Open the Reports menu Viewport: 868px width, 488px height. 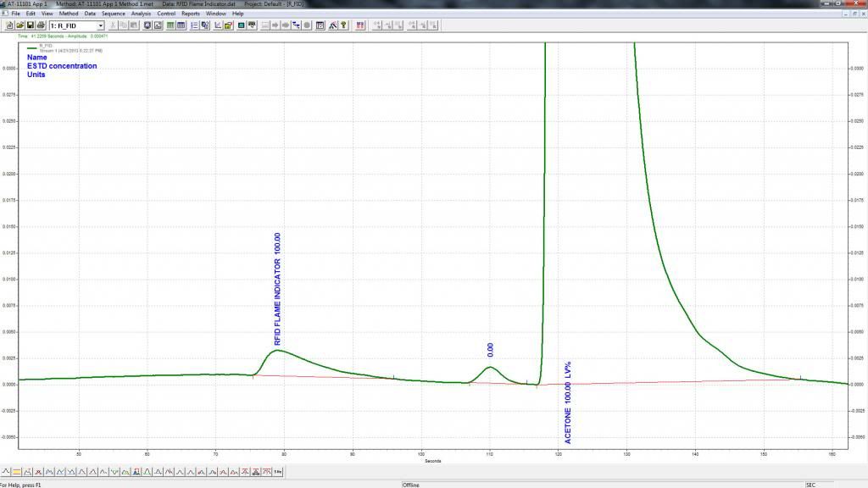click(x=190, y=14)
